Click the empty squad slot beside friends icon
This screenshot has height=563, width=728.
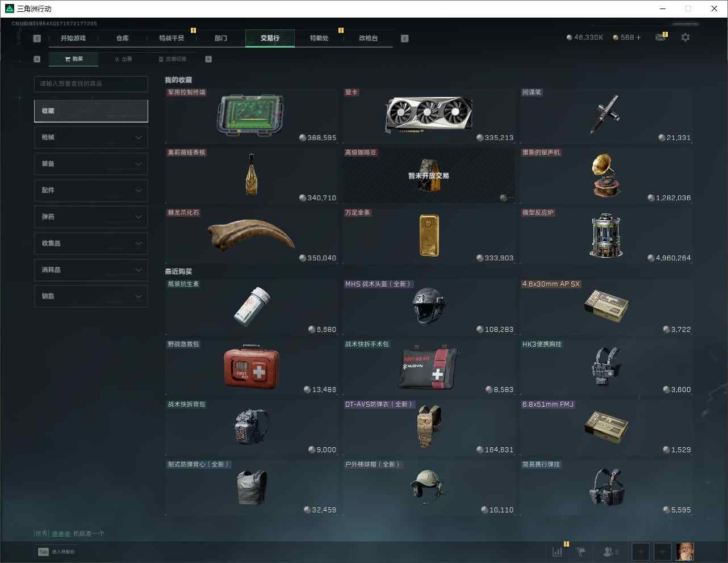click(x=640, y=551)
